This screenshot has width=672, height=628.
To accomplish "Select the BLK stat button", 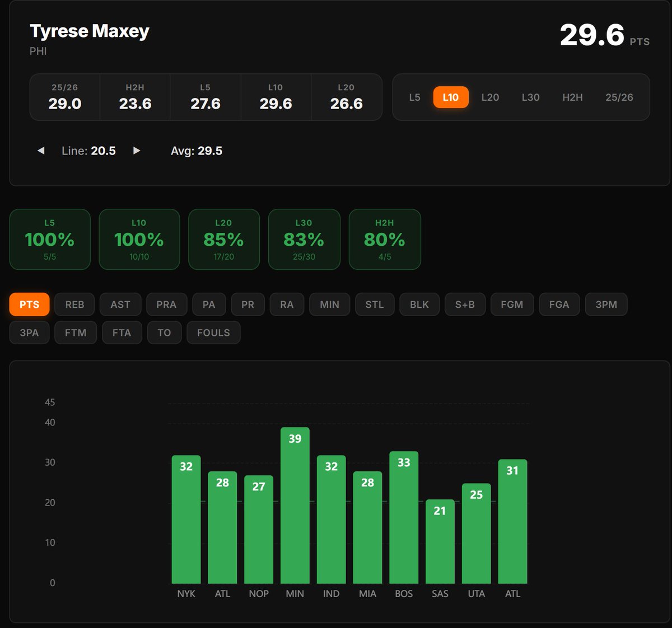I will (419, 304).
